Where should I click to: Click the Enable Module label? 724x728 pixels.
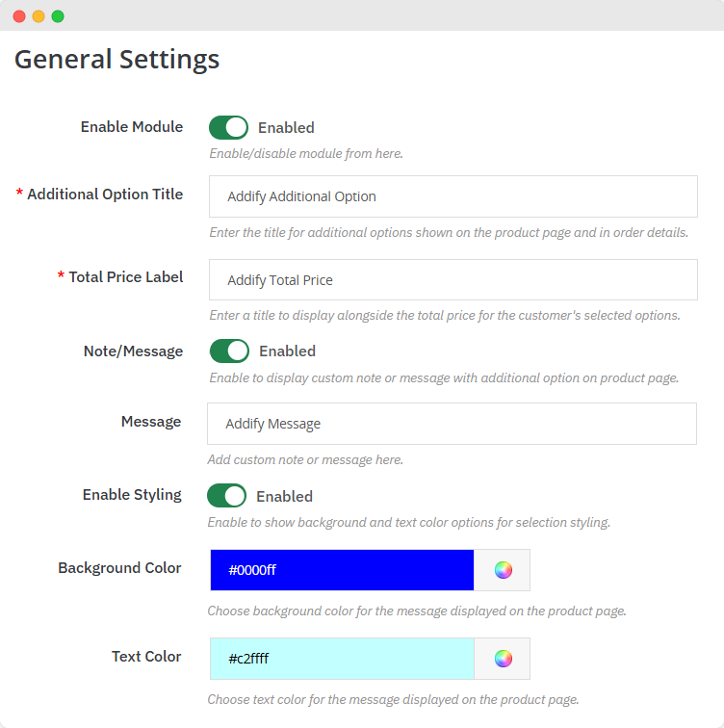click(x=131, y=127)
